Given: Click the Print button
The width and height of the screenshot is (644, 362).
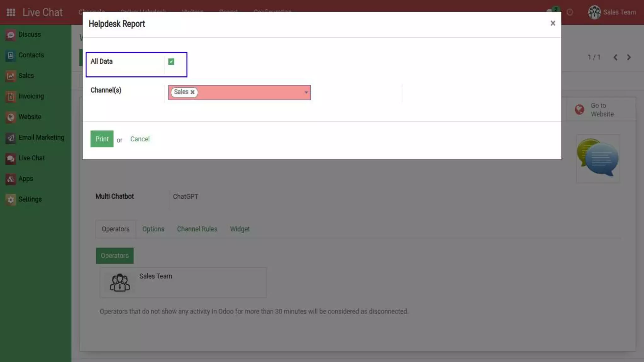Looking at the screenshot, I should click(102, 139).
